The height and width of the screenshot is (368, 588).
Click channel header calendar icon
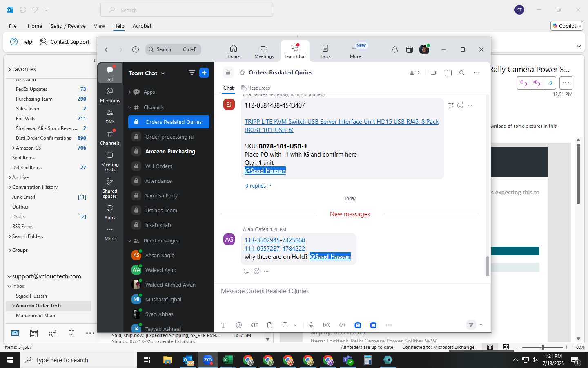(448, 73)
